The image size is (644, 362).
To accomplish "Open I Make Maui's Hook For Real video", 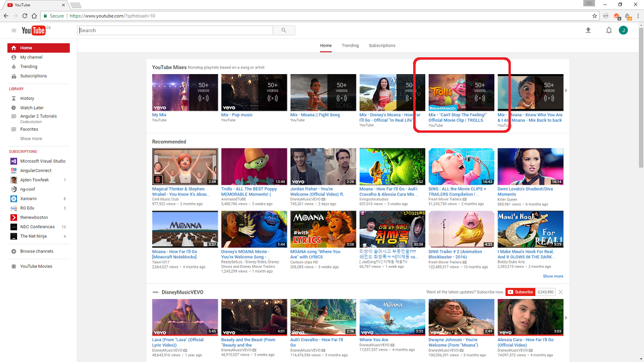I will coord(530,229).
